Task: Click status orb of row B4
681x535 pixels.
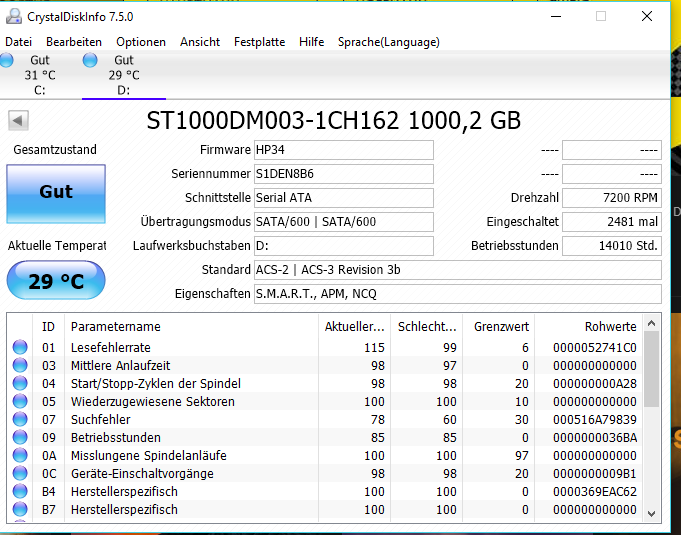Action: point(20,492)
